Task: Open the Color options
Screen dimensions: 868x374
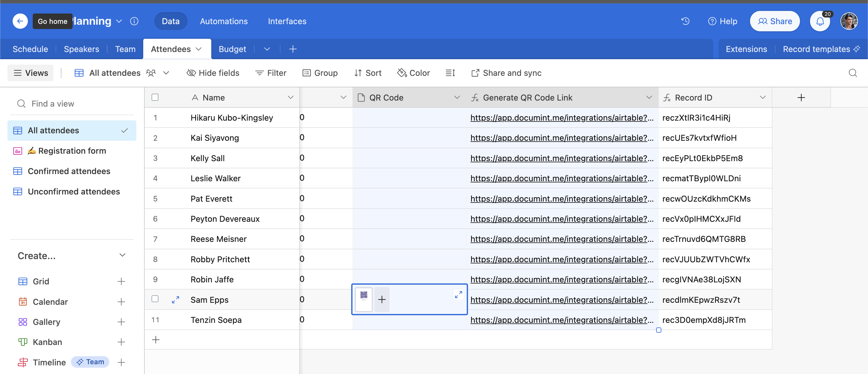Action: 413,73
